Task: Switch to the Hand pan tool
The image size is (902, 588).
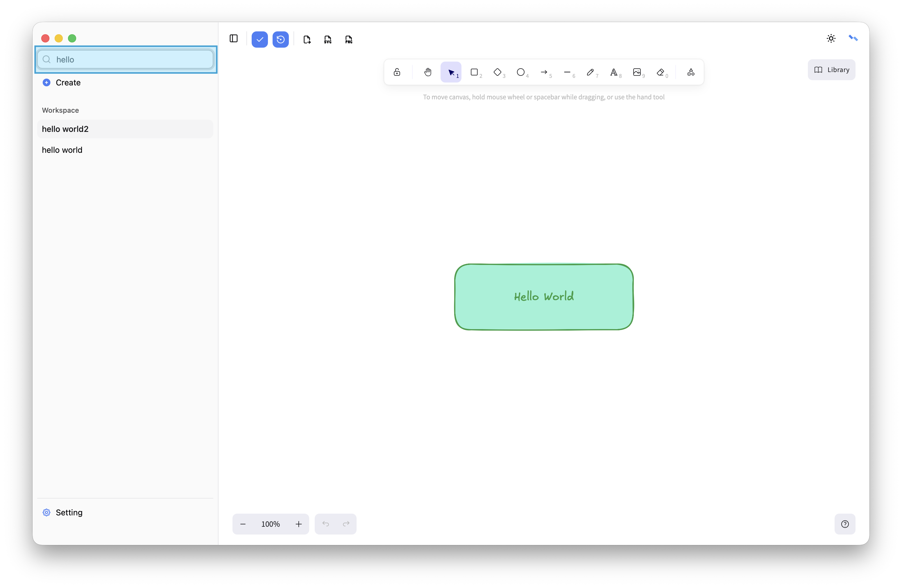Action: click(x=427, y=72)
